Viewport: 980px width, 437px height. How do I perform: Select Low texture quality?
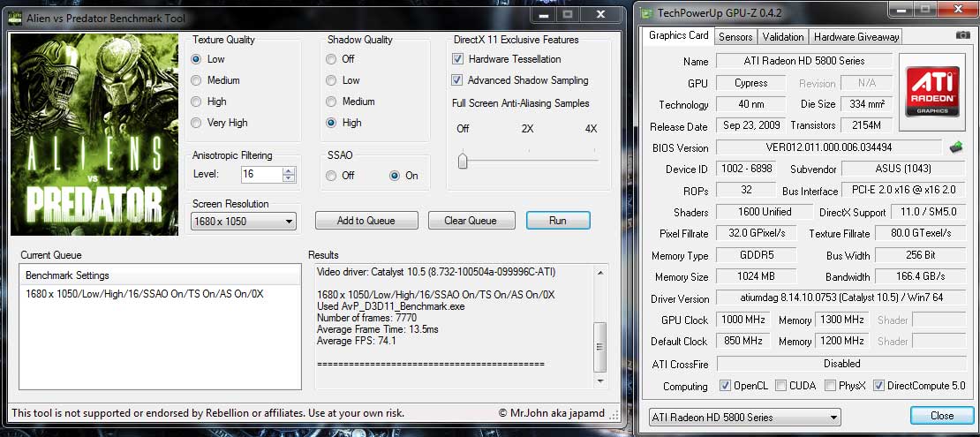click(196, 59)
